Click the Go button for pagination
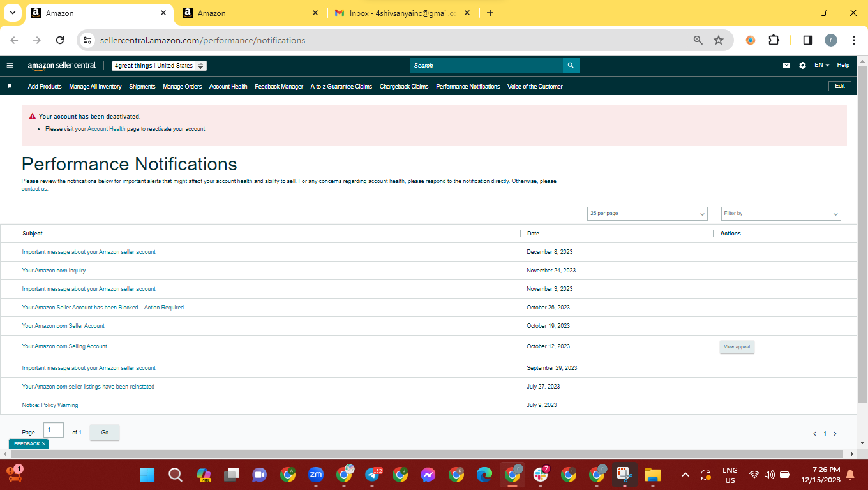 (x=105, y=433)
